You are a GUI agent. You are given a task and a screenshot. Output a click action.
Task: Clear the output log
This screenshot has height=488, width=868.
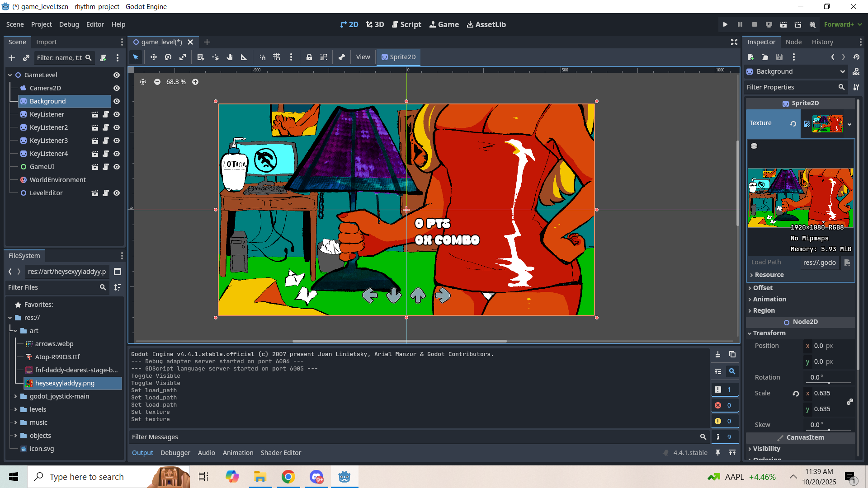point(718,355)
